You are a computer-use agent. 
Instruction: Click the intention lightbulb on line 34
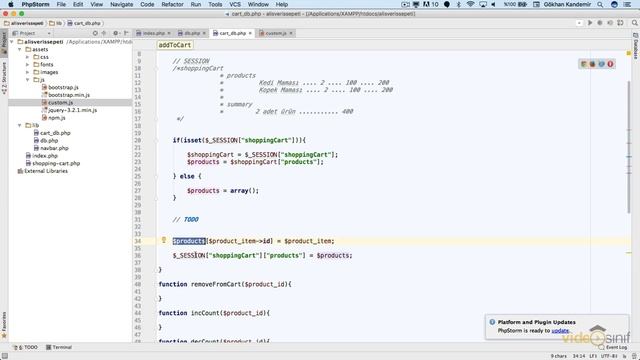[x=164, y=240]
